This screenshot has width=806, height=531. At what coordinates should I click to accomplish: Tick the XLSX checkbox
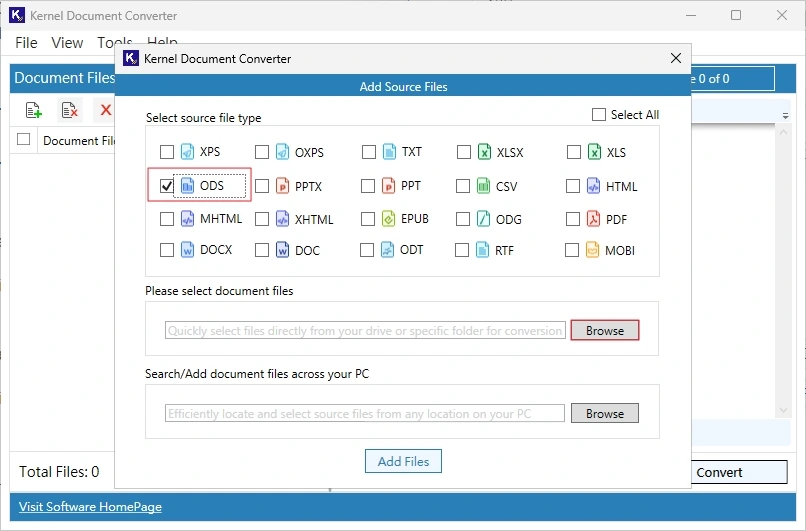click(x=464, y=152)
